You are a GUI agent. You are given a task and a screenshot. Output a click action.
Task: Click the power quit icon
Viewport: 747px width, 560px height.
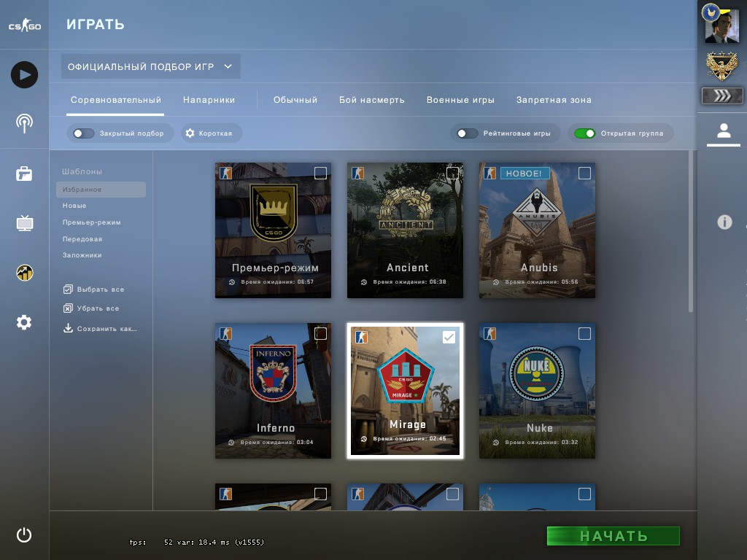24,534
